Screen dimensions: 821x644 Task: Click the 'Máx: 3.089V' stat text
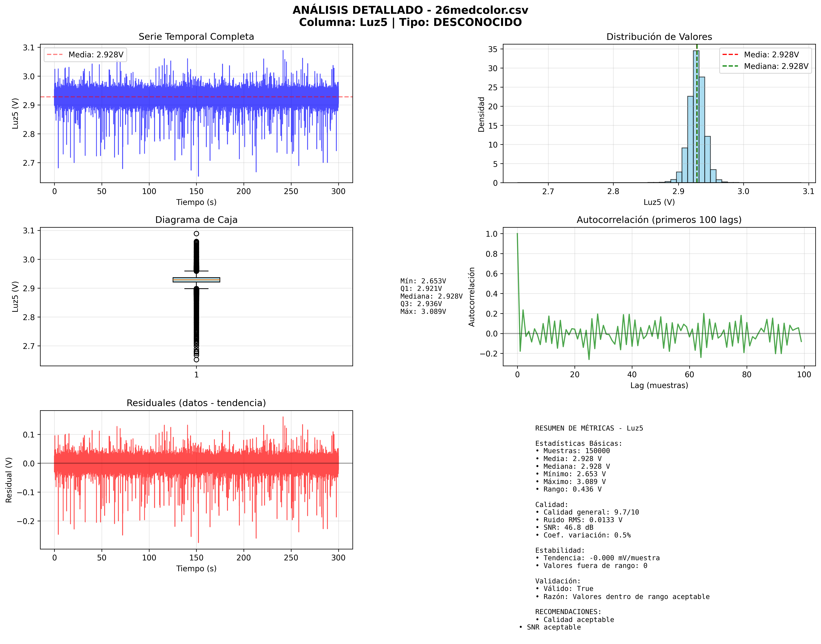coord(423,312)
